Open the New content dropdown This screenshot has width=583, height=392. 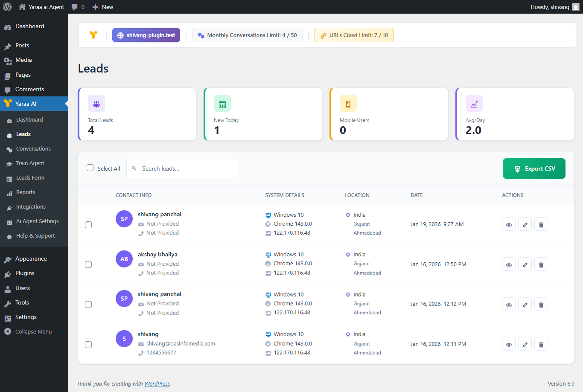(x=102, y=7)
